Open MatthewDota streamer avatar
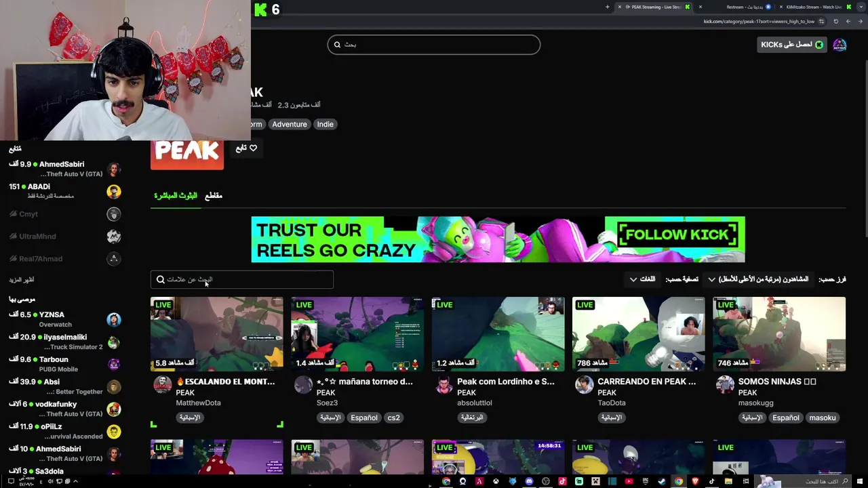Viewport: 868px width, 488px height. click(163, 385)
